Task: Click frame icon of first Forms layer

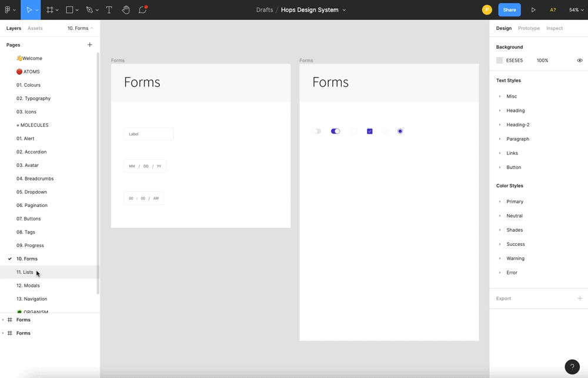Action: tap(10, 320)
